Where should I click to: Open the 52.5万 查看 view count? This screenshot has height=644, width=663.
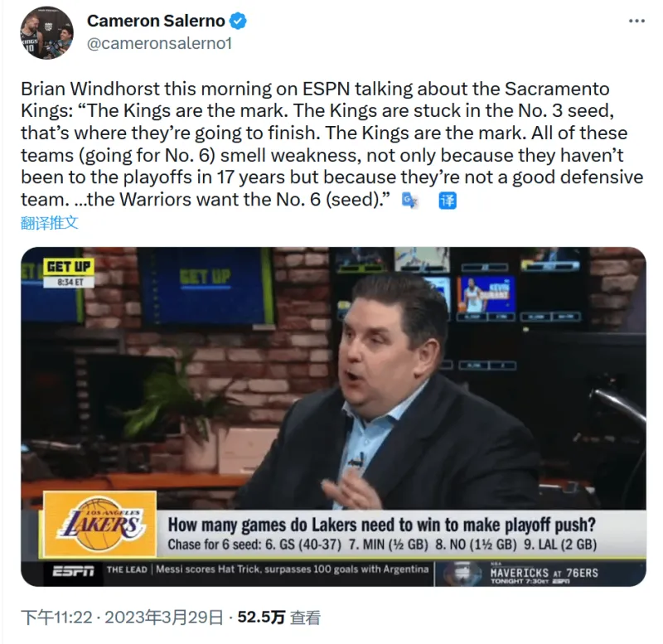(278, 617)
